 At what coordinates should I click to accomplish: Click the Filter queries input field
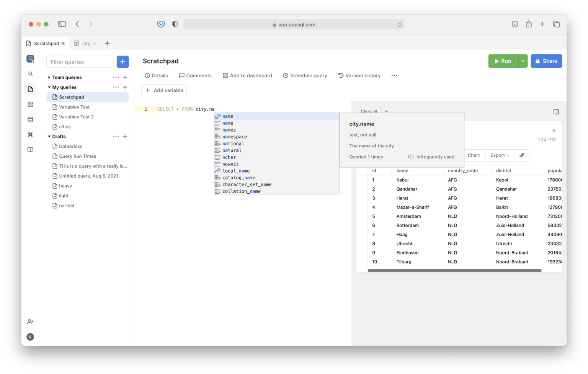point(80,62)
